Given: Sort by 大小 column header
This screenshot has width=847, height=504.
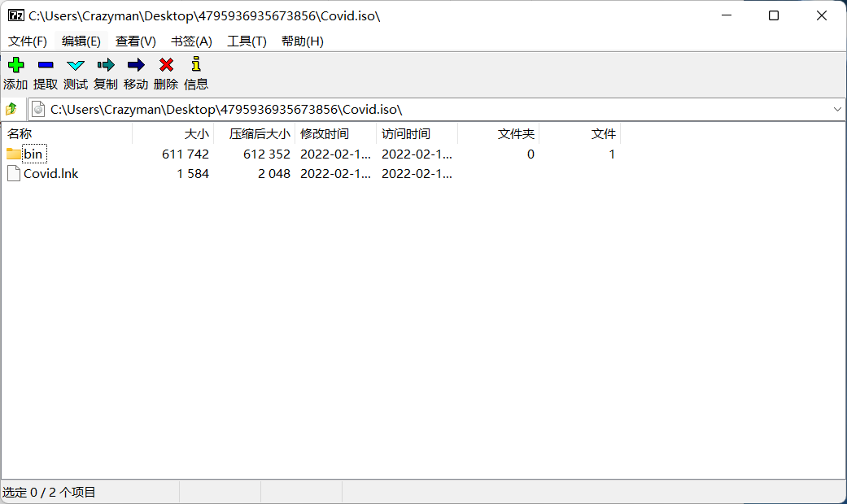Looking at the screenshot, I should tap(172, 134).
